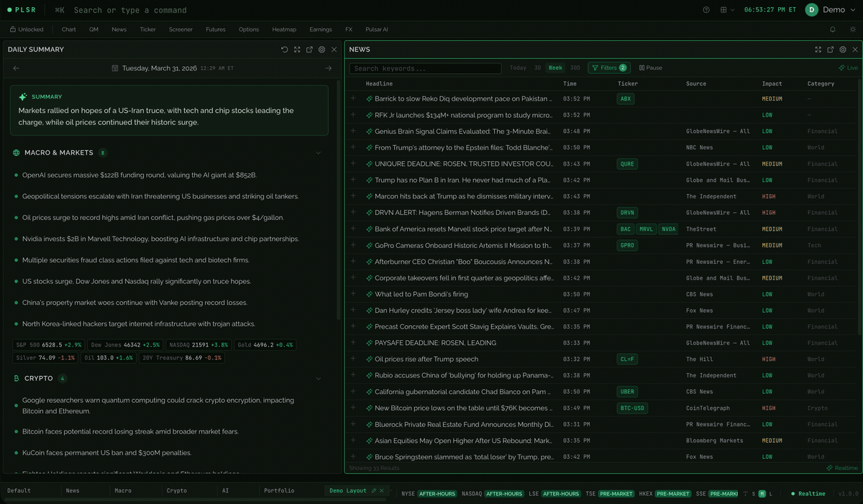863x504 pixels.
Task: Pop out the News panel
Action: click(831, 50)
